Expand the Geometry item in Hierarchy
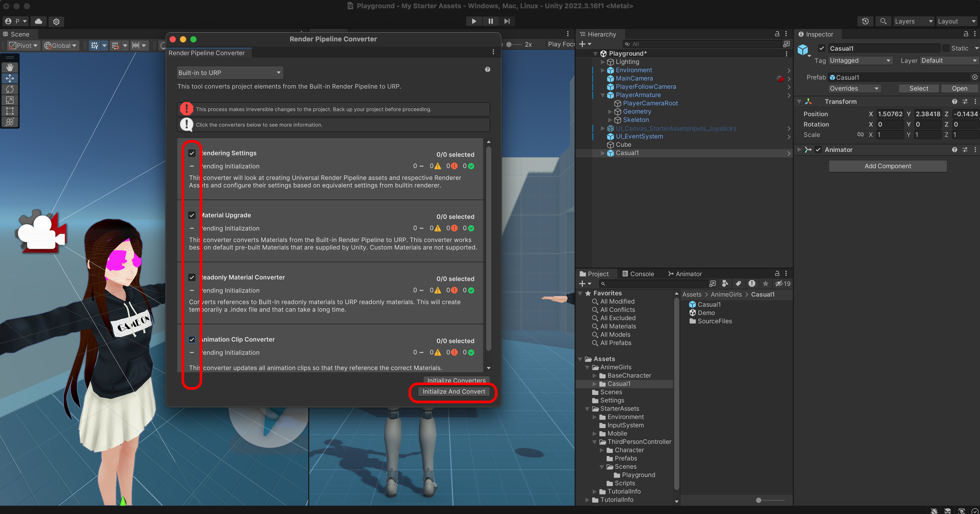Screen dimensions: 980x514 pos(610,112)
